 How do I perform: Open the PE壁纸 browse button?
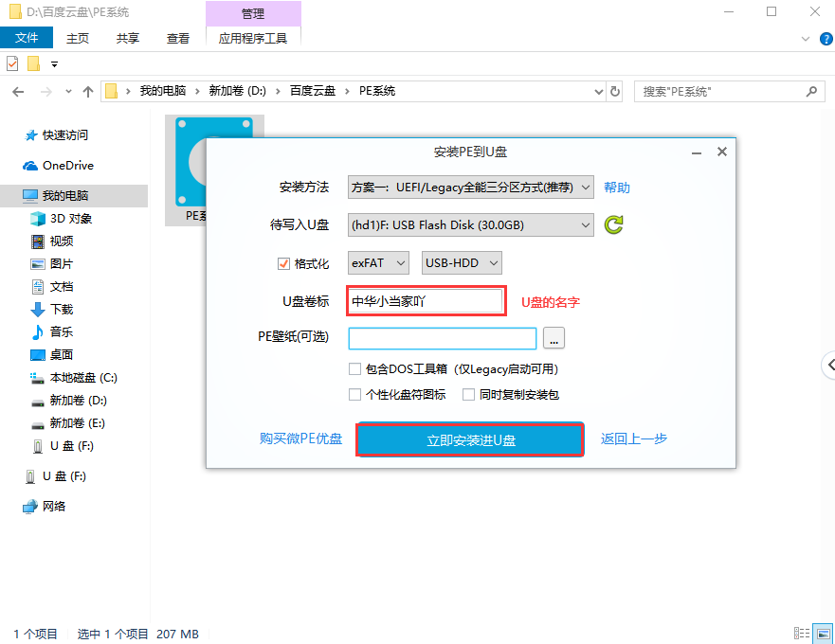(554, 338)
